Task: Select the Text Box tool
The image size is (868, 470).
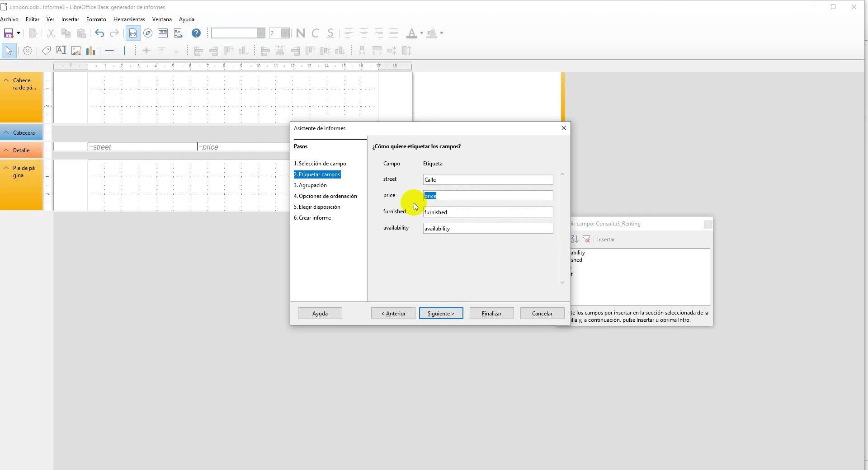Action: click(x=61, y=51)
